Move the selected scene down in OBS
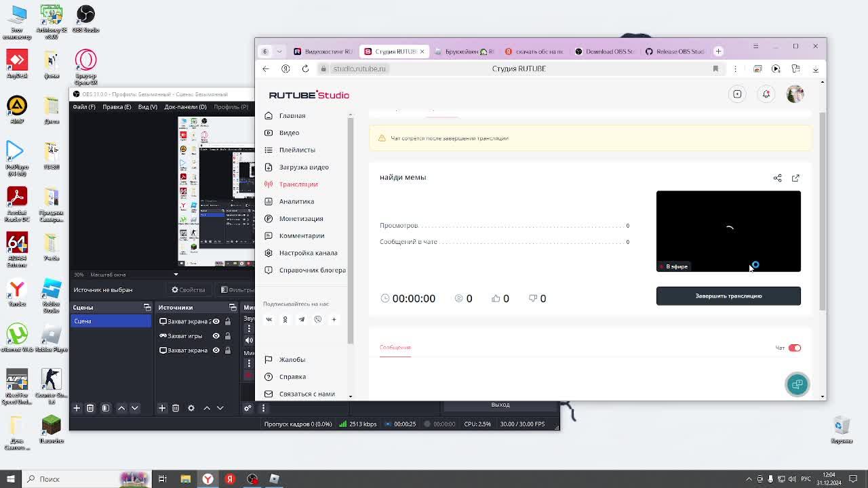The width and height of the screenshot is (868, 488). click(134, 408)
